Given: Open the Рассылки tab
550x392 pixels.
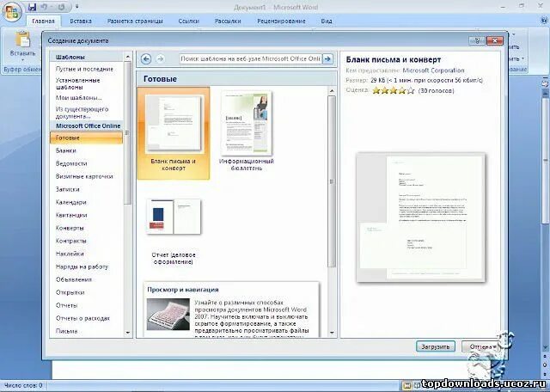Looking at the screenshot, I should (228, 21).
